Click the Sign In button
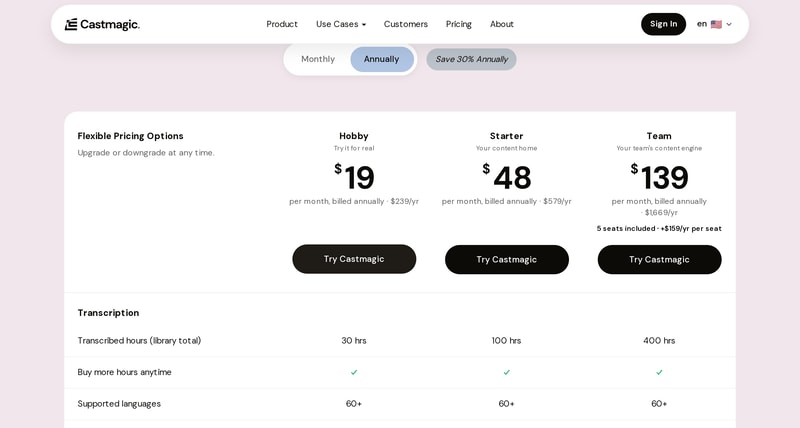Viewport: 800px width, 428px height. 663,24
